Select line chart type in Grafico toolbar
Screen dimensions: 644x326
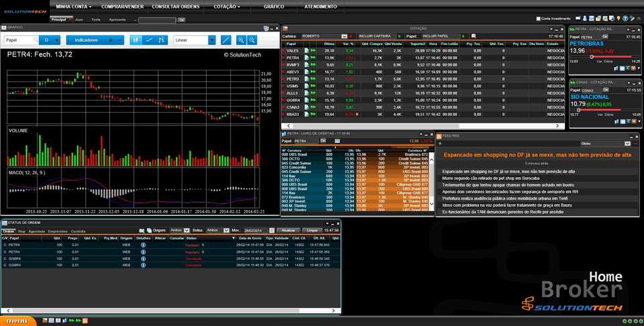(x=149, y=40)
